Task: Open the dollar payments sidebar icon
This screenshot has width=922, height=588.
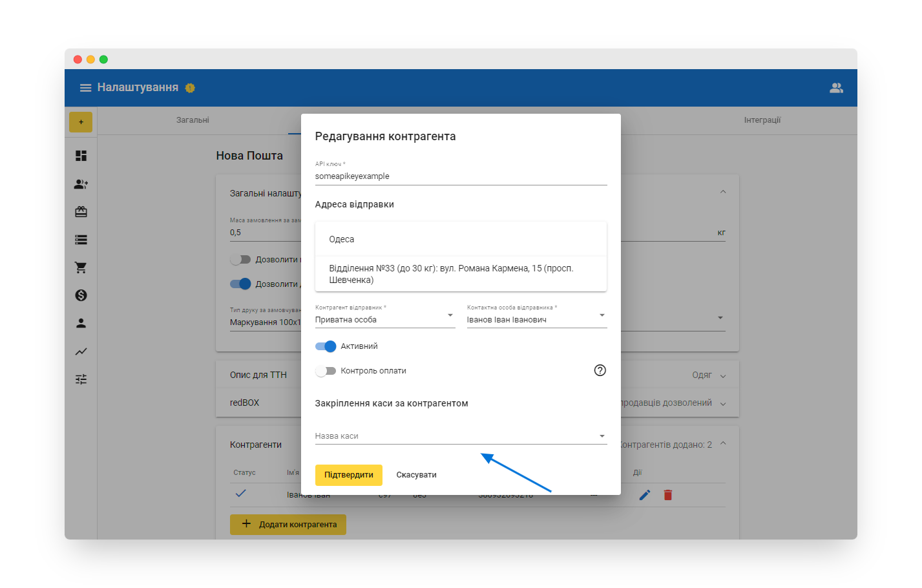Action: [x=81, y=295]
